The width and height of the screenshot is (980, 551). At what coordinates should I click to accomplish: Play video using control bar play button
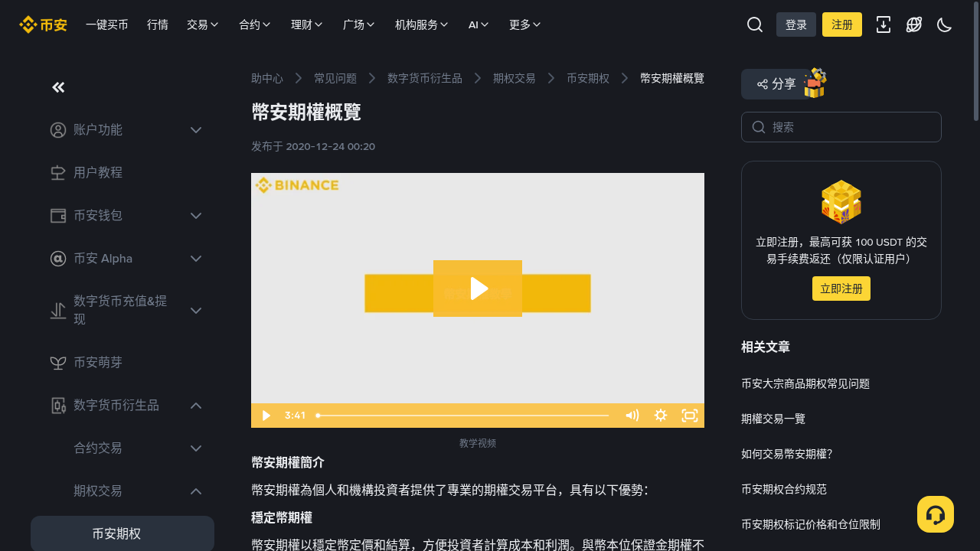266,416
